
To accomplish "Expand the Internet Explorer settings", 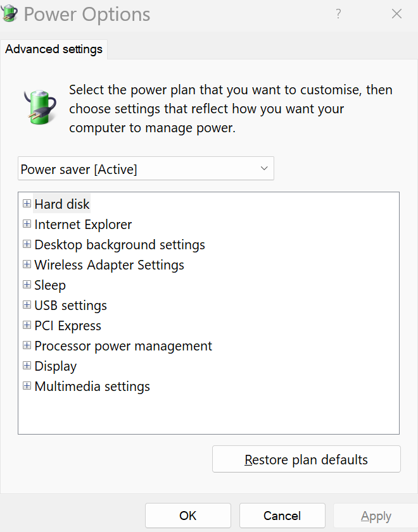I will tap(27, 224).
